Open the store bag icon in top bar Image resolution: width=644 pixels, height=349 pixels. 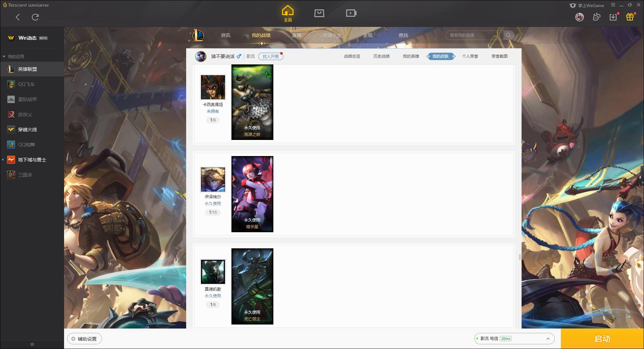coord(319,13)
